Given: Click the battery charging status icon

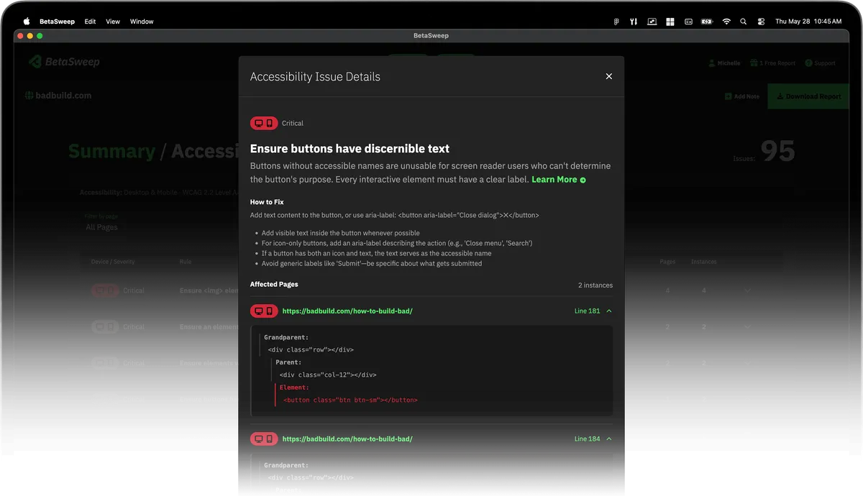Looking at the screenshot, I should pyautogui.click(x=707, y=22).
